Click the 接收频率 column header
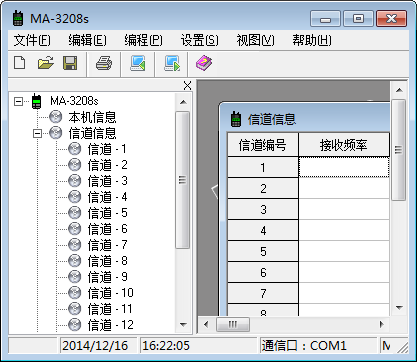The width and height of the screenshot is (417, 362). point(344,145)
